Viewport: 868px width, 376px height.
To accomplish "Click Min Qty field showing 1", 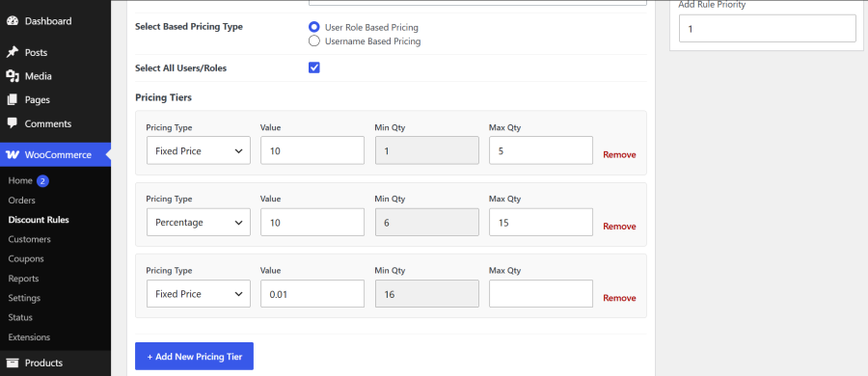I will click(x=427, y=150).
